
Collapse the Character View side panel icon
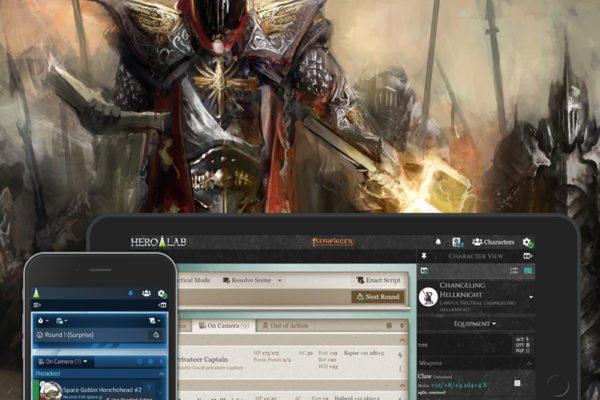(x=528, y=256)
